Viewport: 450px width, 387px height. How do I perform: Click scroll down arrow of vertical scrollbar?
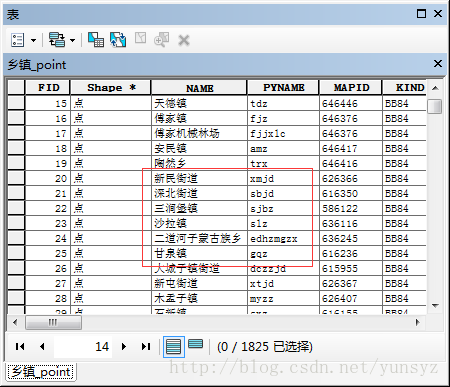pyautogui.click(x=435, y=305)
